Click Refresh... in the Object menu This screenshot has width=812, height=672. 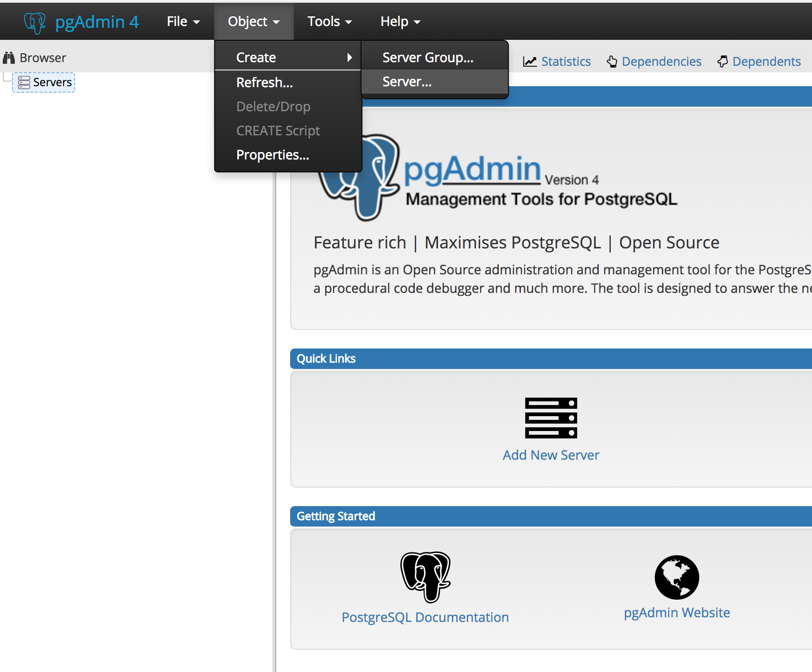[264, 82]
